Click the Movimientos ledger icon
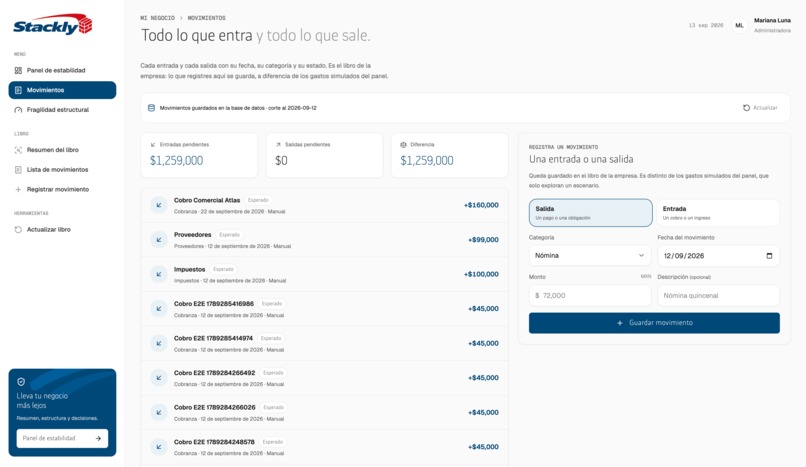 click(18, 90)
